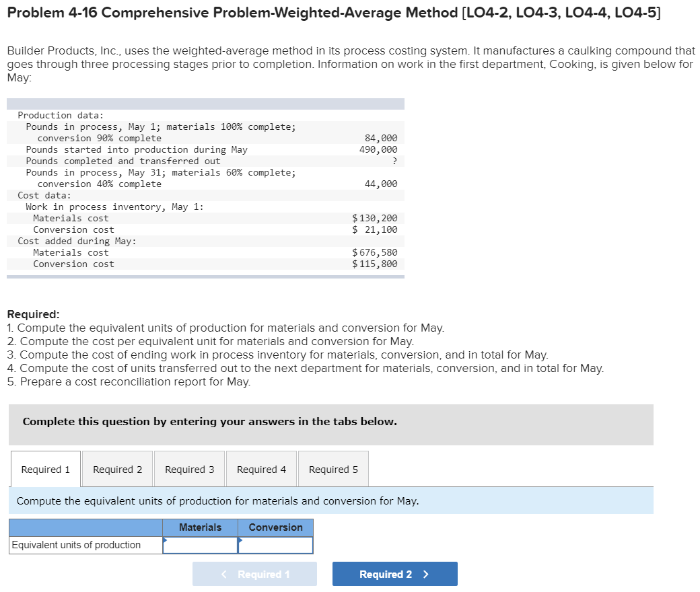The image size is (700, 592).
Task: Select the Required 1 tab
Action: tap(45, 468)
